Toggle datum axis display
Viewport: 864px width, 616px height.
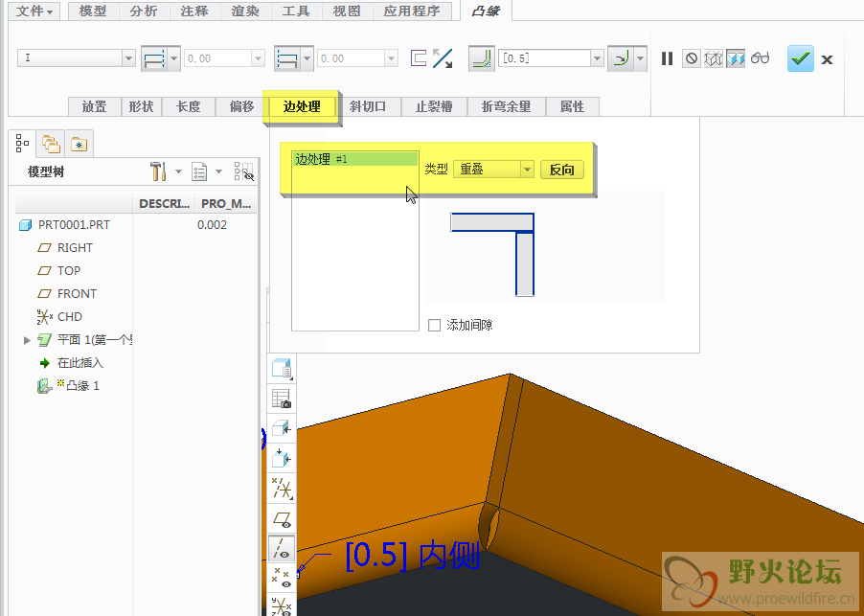[282, 548]
